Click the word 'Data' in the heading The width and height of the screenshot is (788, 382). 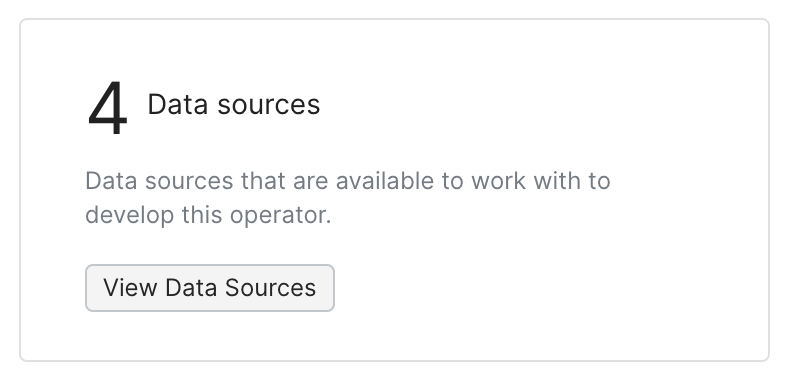pos(178,105)
